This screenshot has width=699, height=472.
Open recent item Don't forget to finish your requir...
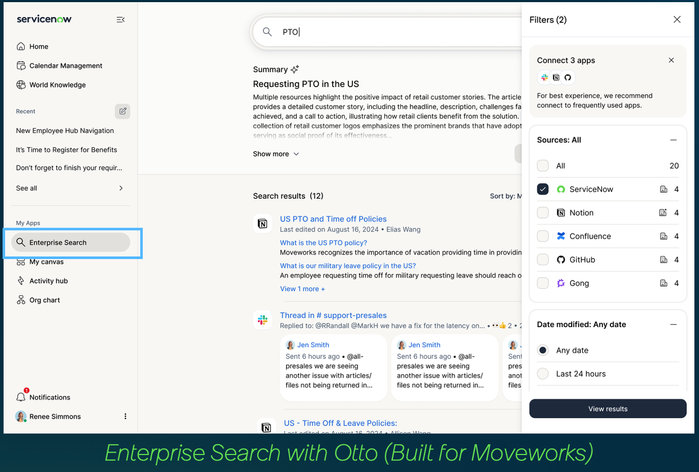point(69,168)
